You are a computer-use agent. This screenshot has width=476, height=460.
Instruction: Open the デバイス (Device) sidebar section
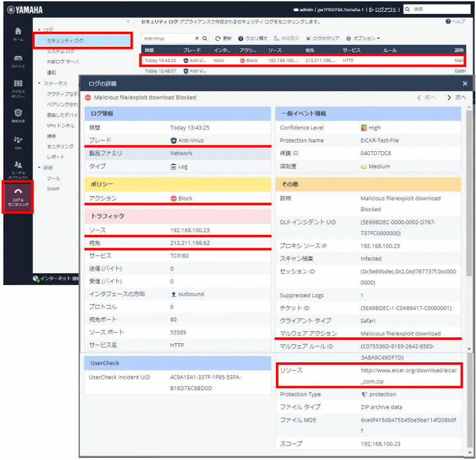tap(18, 61)
